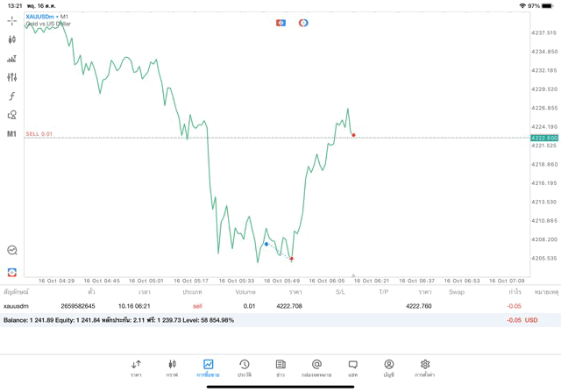Activate the crosshair cursor tool
Screen dimensions: 561x392
(x=12, y=20)
